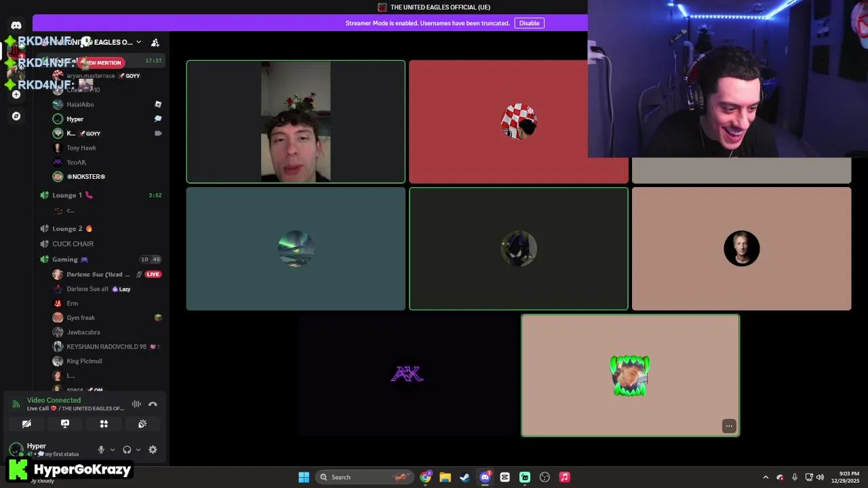This screenshot has width=868, height=488.
Task: Select user NOKSTER in voice list
Action: 85,176
